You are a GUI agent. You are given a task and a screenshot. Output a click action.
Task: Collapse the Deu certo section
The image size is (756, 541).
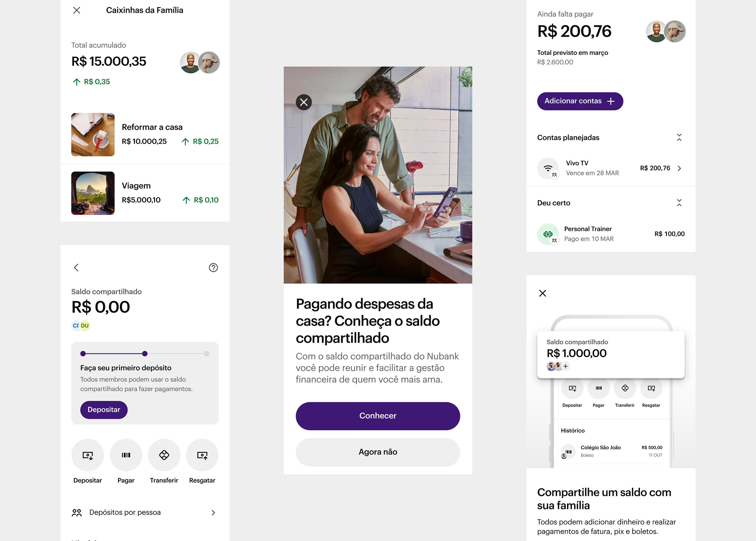679,203
